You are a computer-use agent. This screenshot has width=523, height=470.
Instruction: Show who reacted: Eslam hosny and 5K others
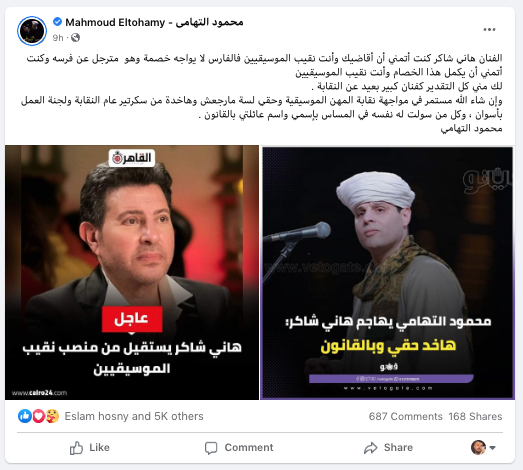(x=134, y=416)
